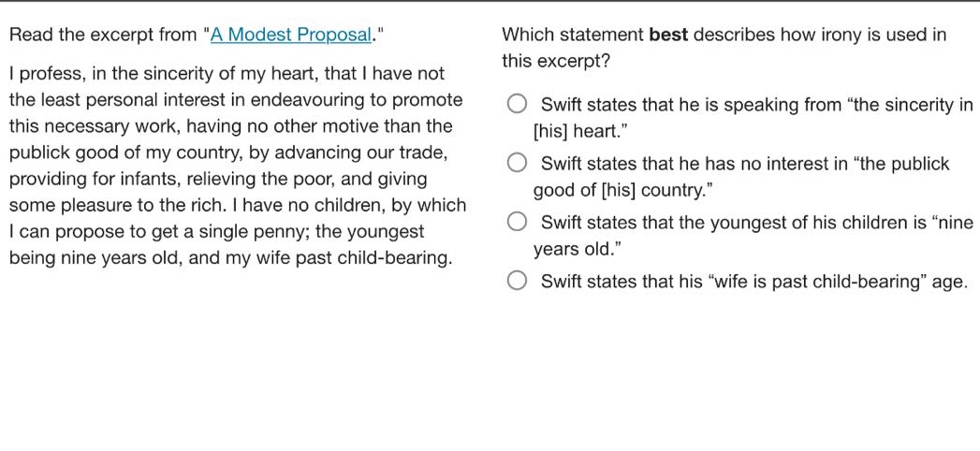The width and height of the screenshot is (980, 451).
Task: Click the excerpt's last line "being nine years old"
Action: click(x=230, y=258)
